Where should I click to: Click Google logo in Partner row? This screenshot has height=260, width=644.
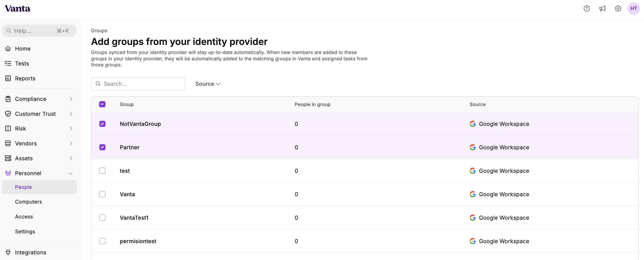pyautogui.click(x=472, y=147)
